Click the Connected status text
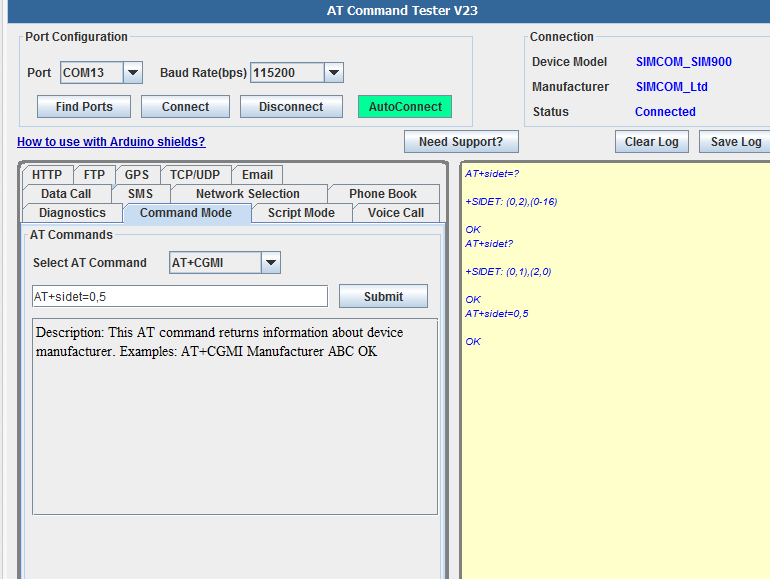 (665, 112)
